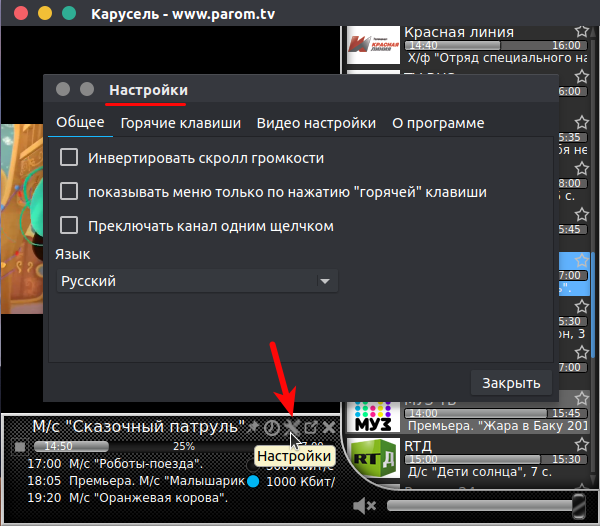Enable Преключать канал одним щелчком checkbox

69,225
